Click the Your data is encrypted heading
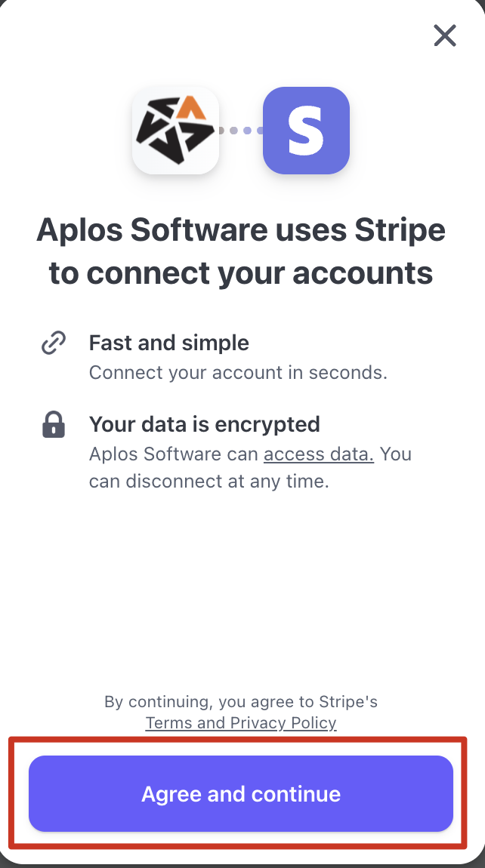Viewport: 485px width, 868px height. coord(204,424)
